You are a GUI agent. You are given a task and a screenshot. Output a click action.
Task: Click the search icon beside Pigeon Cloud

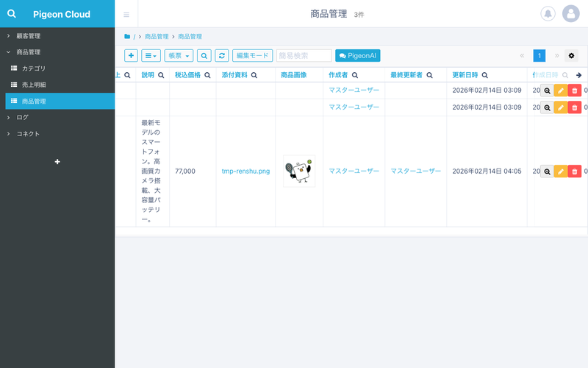coord(12,14)
